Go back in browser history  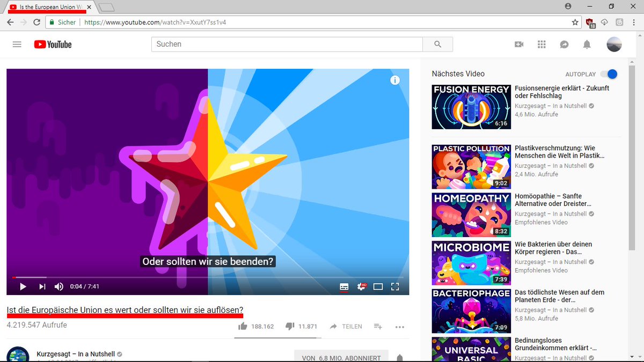(x=10, y=23)
